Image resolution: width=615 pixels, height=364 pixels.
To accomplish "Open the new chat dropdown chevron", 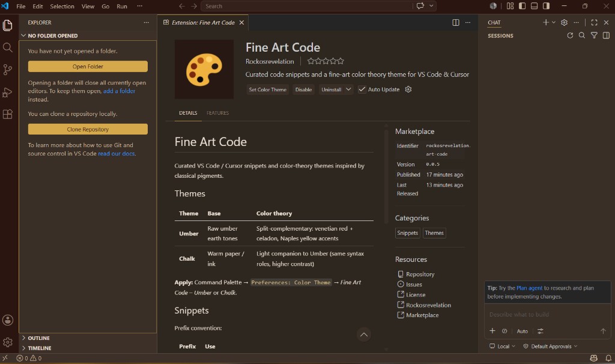I will point(554,23).
